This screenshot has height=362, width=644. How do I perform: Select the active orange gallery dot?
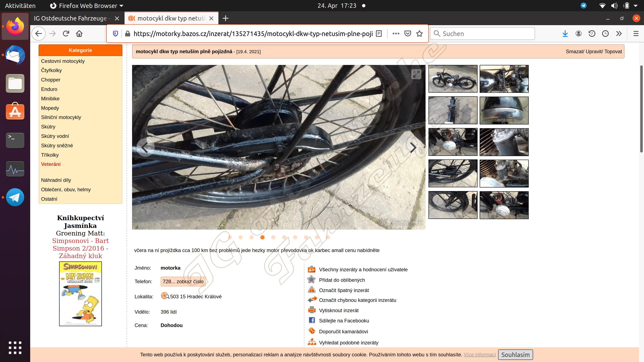point(262,237)
